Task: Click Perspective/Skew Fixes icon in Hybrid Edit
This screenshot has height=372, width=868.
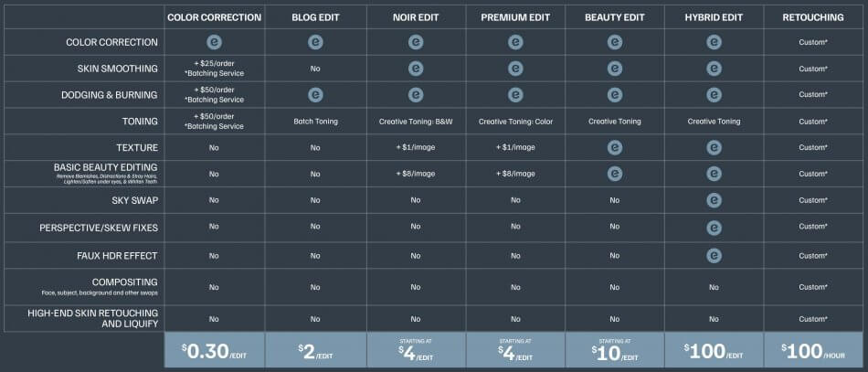Action: click(x=715, y=227)
